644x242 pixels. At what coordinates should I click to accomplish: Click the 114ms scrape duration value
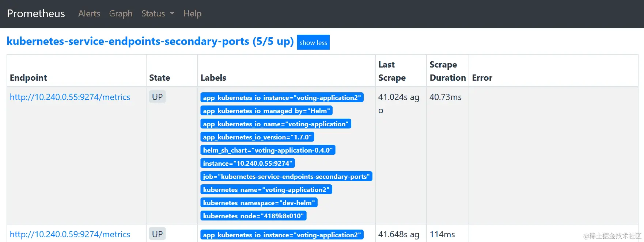click(442, 234)
